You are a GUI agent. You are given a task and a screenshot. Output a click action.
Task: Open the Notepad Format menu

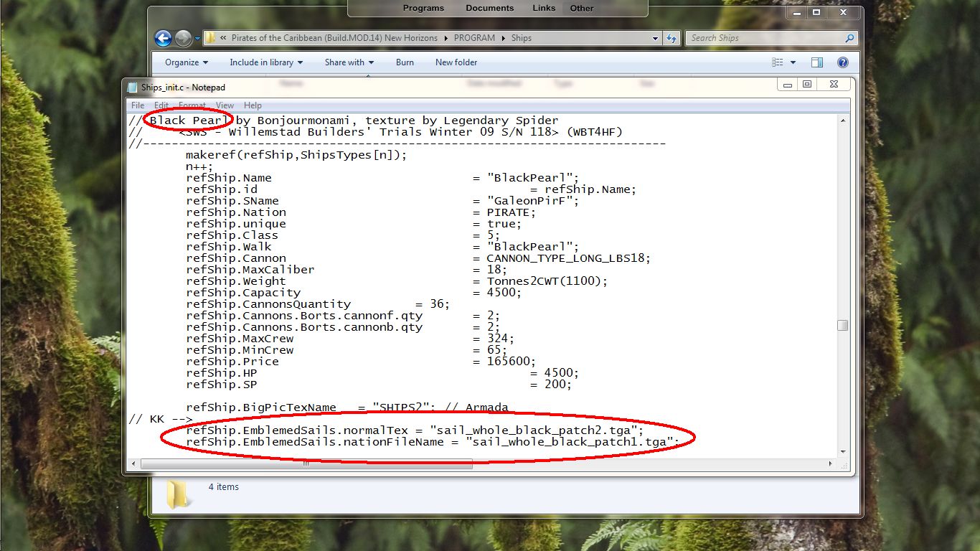[192, 105]
